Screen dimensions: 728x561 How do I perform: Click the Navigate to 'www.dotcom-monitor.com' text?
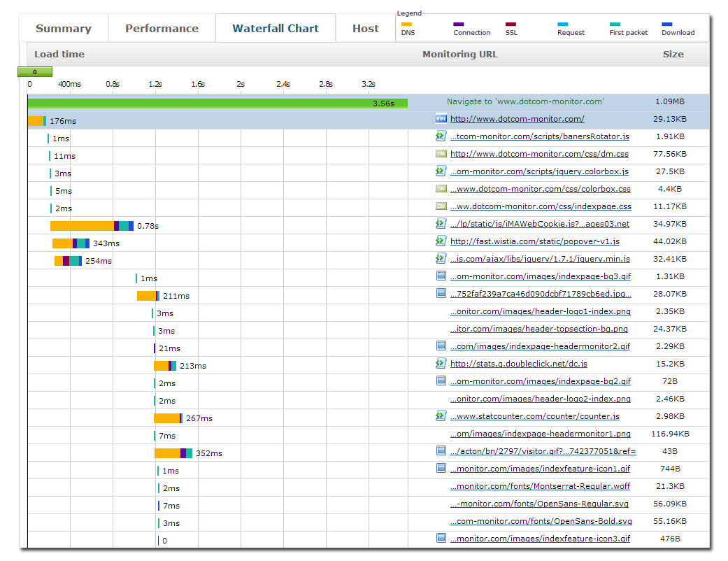coord(525,101)
